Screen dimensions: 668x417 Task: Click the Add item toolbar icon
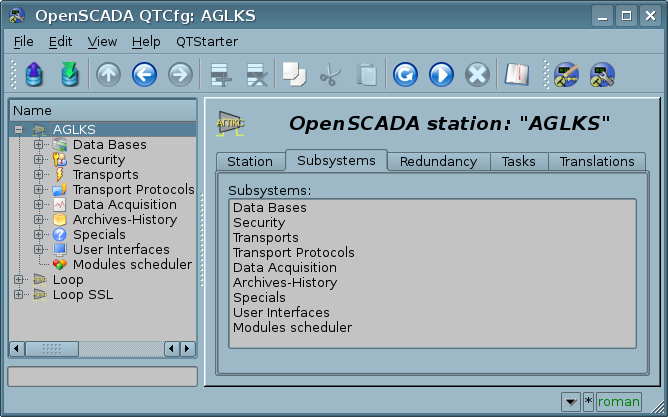point(219,75)
